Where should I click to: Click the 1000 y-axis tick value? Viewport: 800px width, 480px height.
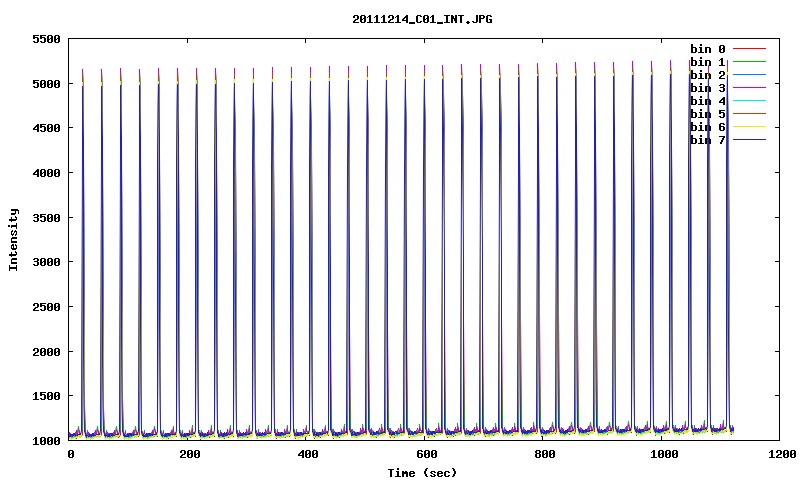coord(46,441)
